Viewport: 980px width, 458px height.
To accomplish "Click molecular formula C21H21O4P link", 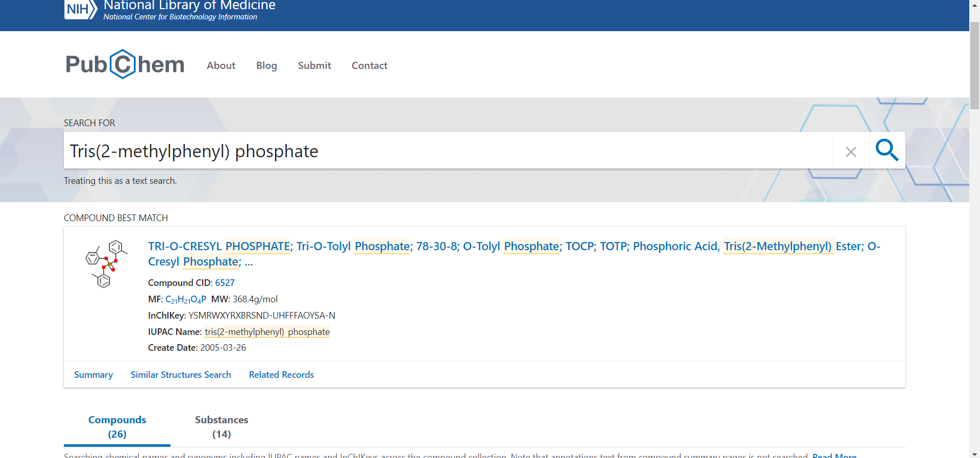I will pyautogui.click(x=186, y=300).
